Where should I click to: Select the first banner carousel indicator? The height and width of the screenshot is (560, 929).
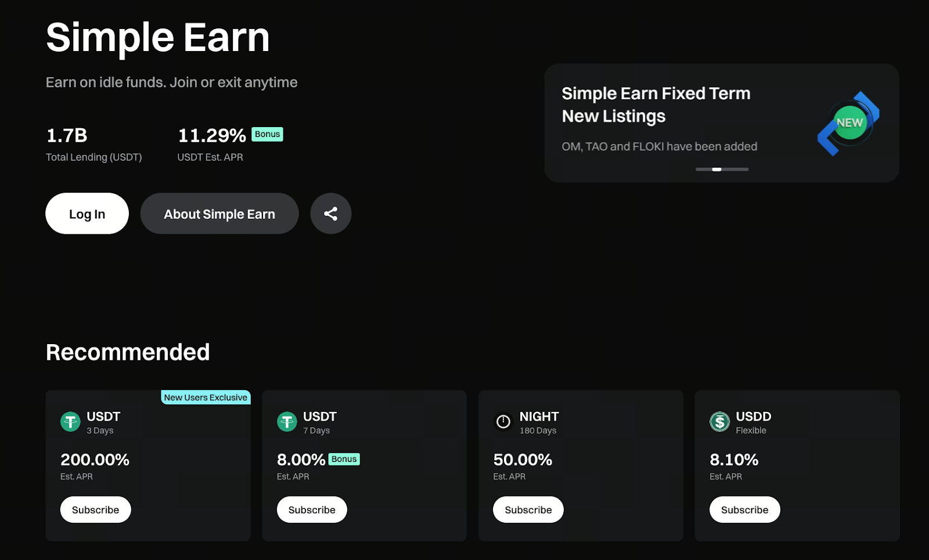[x=703, y=169]
